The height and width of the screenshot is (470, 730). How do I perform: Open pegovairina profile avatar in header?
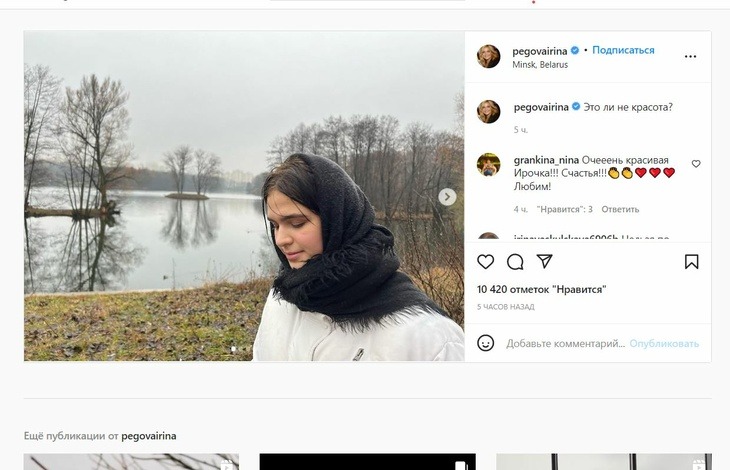point(488,56)
